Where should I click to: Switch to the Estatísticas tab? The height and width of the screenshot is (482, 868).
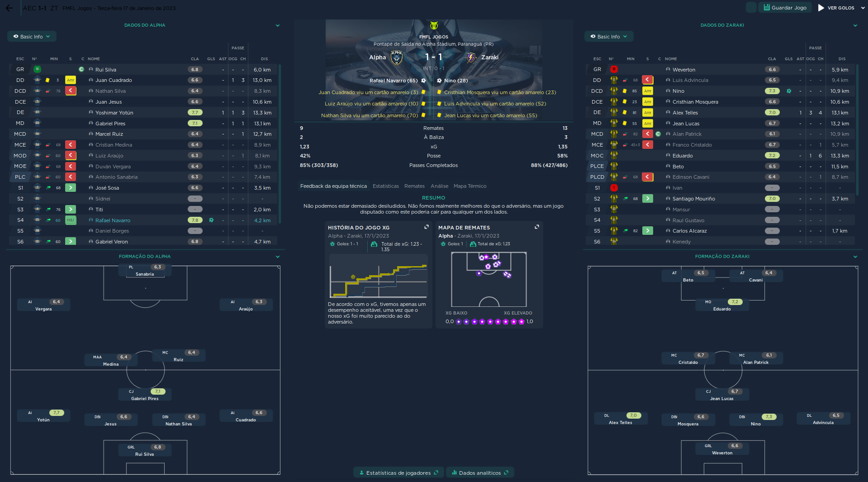click(385, 186)
